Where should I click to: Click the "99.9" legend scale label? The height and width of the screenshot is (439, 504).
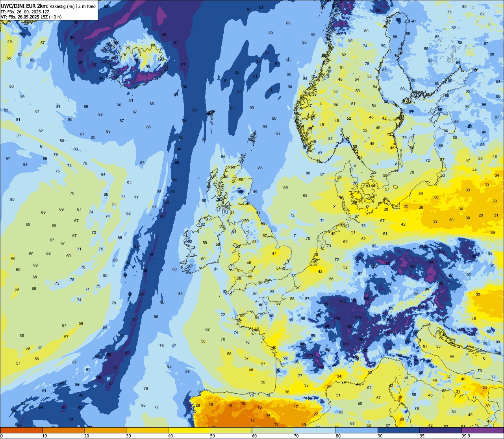[x=466, y=436]
